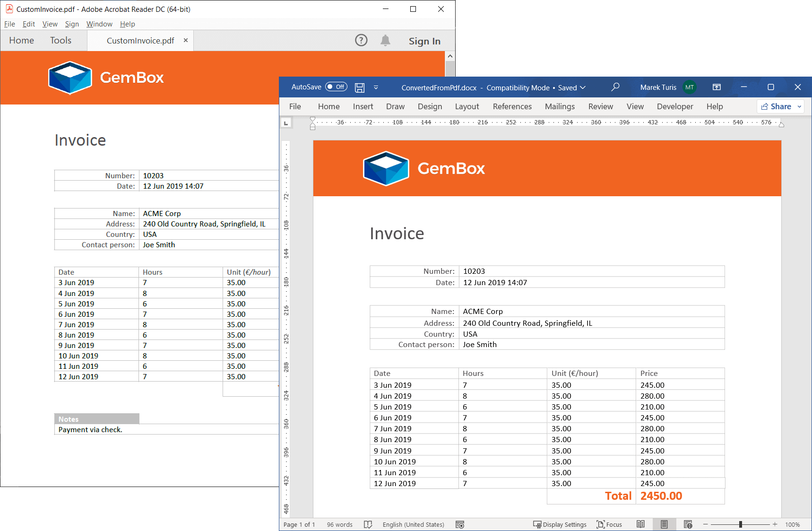Click the zoom slider handle

[740, 524]
